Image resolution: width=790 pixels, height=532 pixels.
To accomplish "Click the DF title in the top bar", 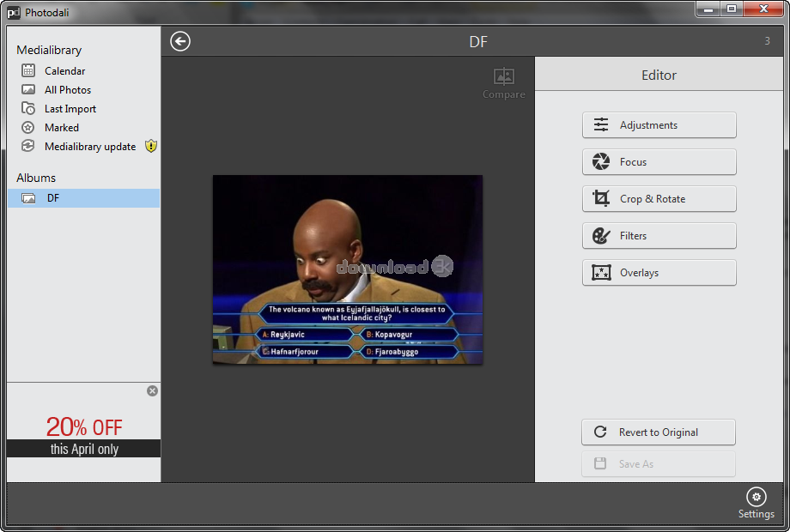I will pos(478,41).
